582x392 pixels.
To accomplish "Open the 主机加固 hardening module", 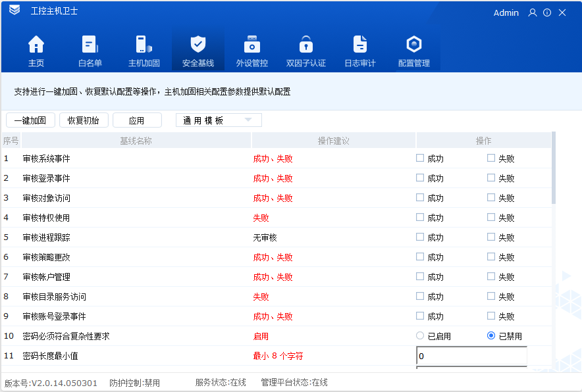I will tap(144, 49).
